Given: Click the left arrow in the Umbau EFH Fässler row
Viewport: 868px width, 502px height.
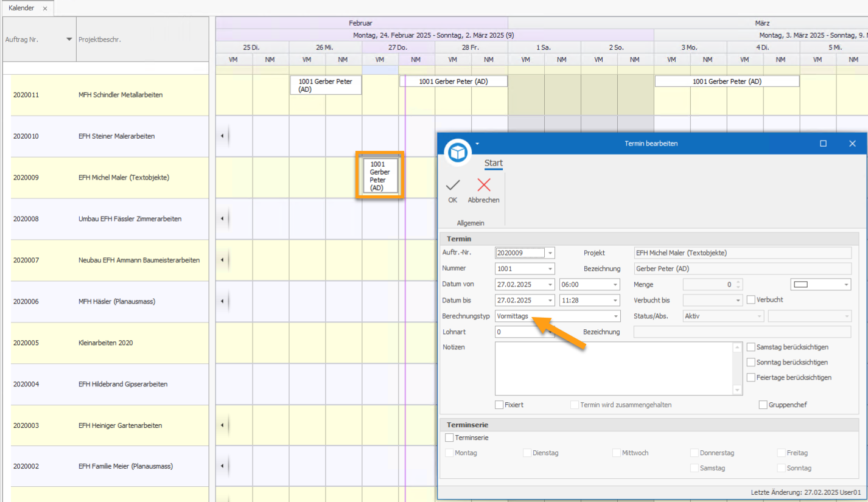Looking at the screenshot, I should coord(222,218).
